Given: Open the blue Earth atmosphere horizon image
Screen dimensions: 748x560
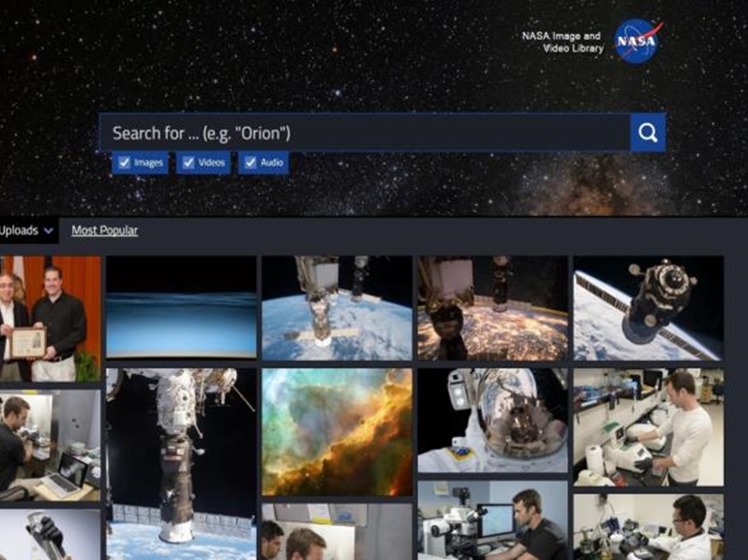Looking at the screenshot, I should pos(181,307).
